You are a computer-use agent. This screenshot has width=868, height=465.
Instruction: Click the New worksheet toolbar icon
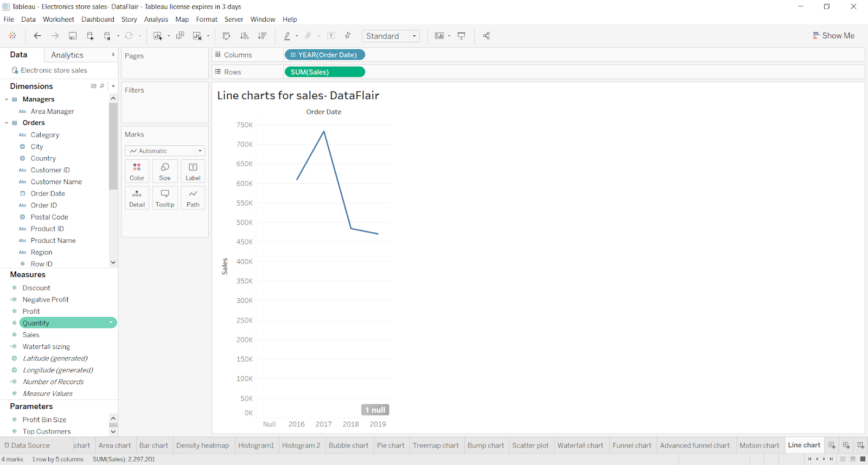[158, 36]
